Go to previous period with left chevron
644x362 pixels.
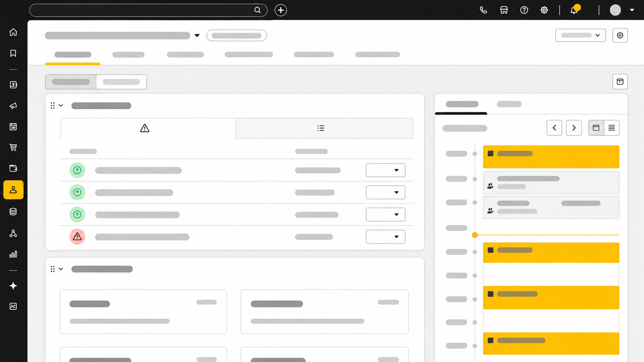(554, 128)
